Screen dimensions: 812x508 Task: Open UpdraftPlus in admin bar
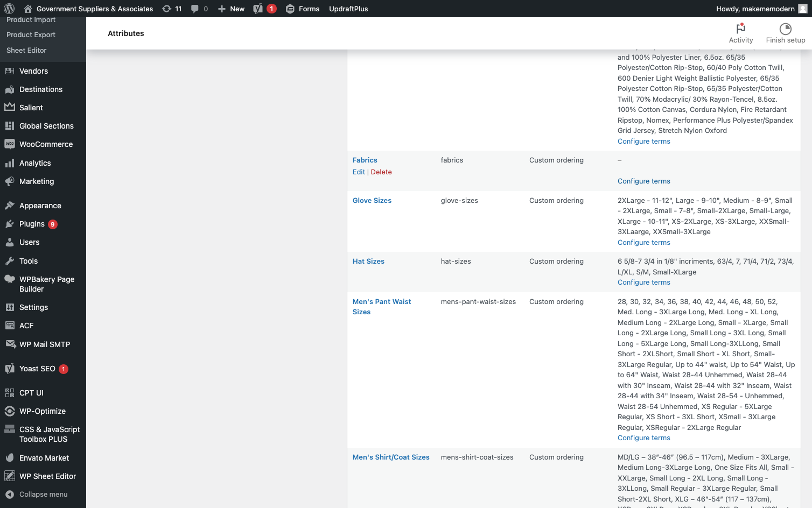pos(348,9)
